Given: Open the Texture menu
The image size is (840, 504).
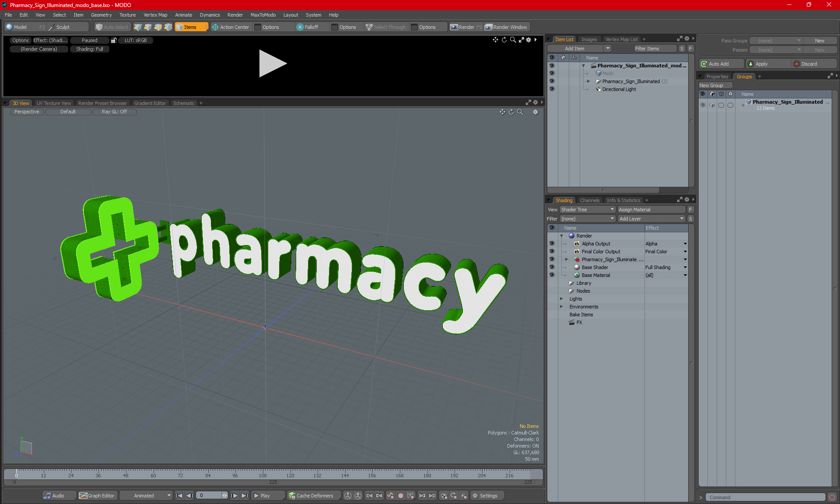Looking at the screenshot, I should click(127, 15).
